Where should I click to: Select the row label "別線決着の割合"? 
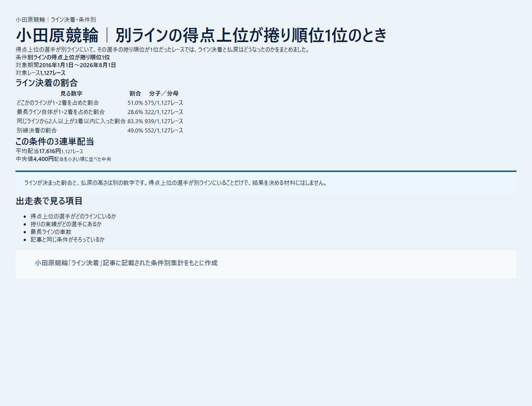click(37, 131)
